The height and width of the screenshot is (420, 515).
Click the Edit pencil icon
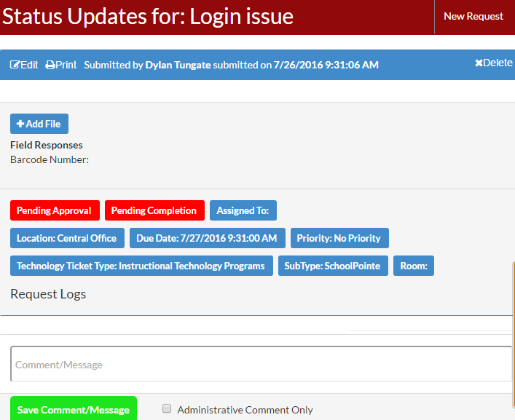(15, 65)
